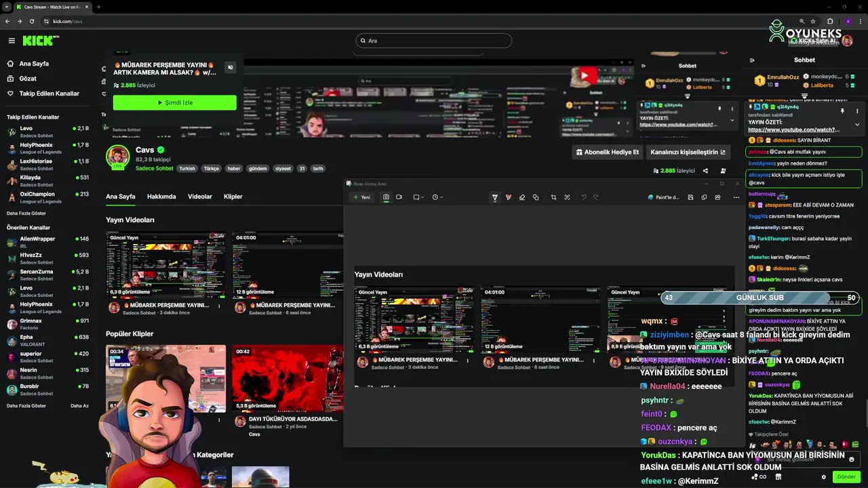Click the Gönder chat button
The width and height of the screenshot is (868, 488).
pos(846,476)
